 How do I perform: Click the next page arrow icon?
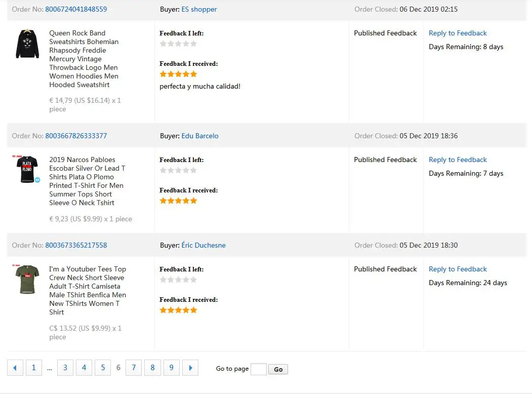tap(190, 368)
